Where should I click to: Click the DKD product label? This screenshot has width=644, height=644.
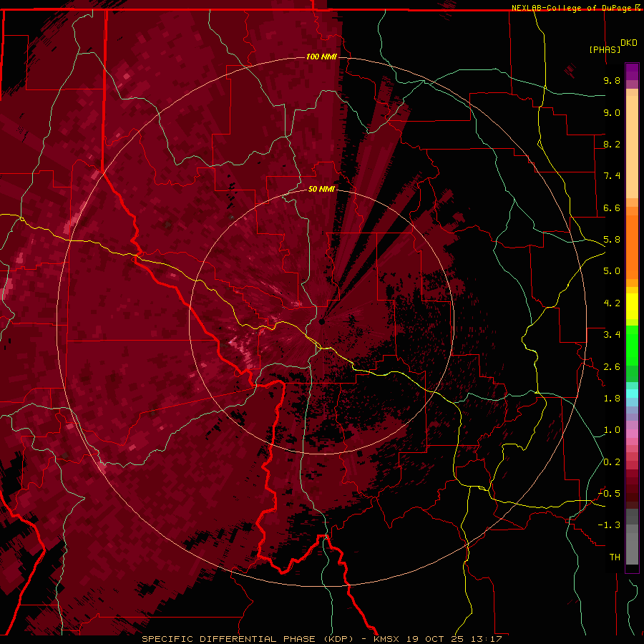629,43
